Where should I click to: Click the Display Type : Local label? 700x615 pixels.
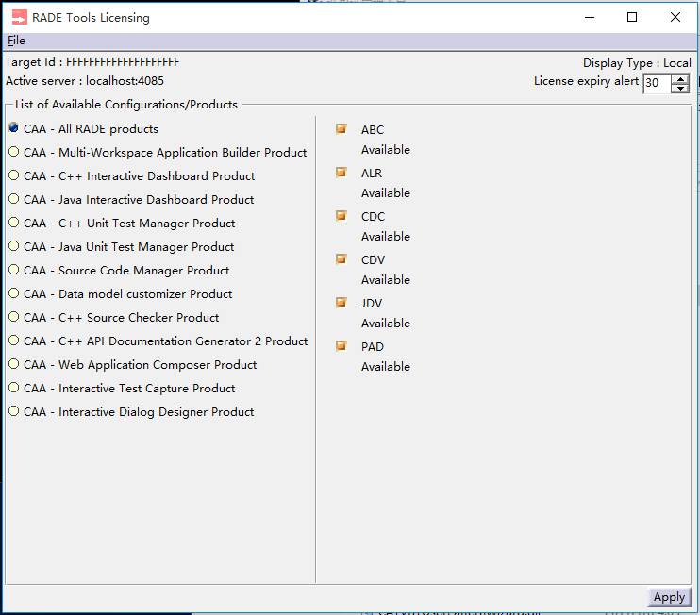coord(637,63)
